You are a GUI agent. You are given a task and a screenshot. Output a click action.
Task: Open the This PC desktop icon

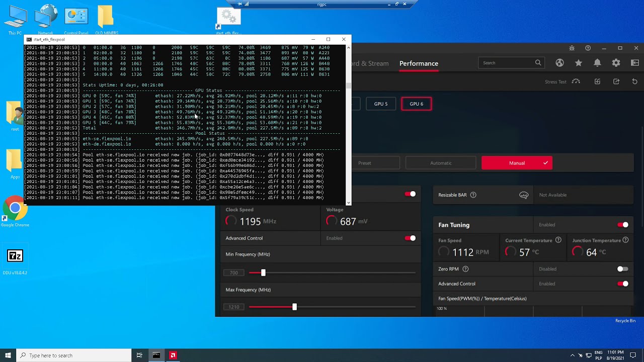(x=15, y=20)
